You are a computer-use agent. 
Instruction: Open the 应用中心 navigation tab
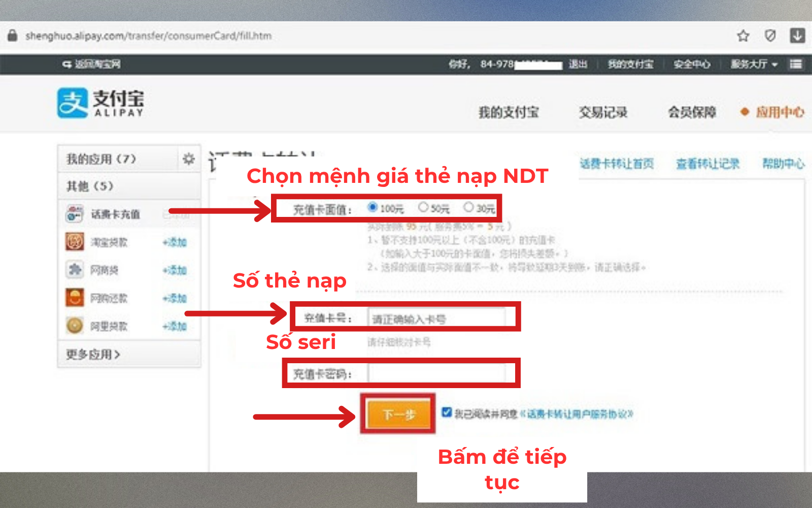click(x=780, y=112)
